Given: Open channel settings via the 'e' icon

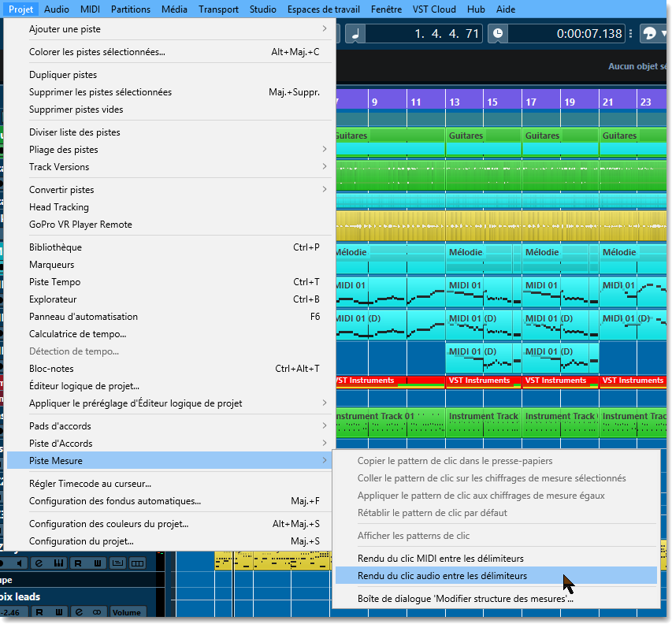Looking at the screenshot, I should coord(38,563).
